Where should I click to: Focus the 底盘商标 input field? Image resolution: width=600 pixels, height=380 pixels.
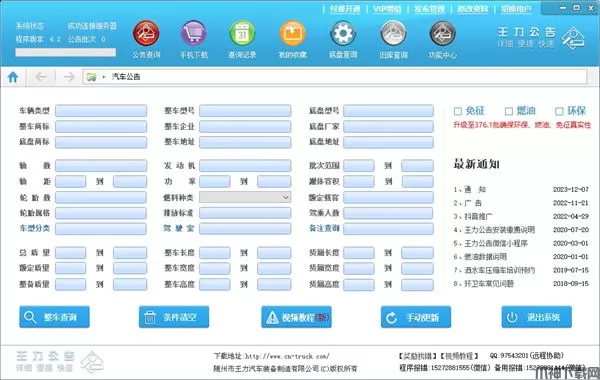(x=101, y=142)
